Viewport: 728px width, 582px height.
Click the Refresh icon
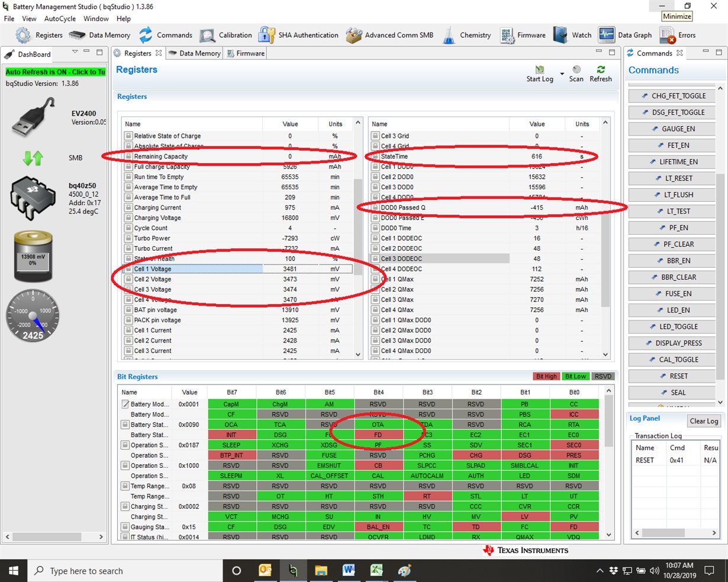pos(601,69)
